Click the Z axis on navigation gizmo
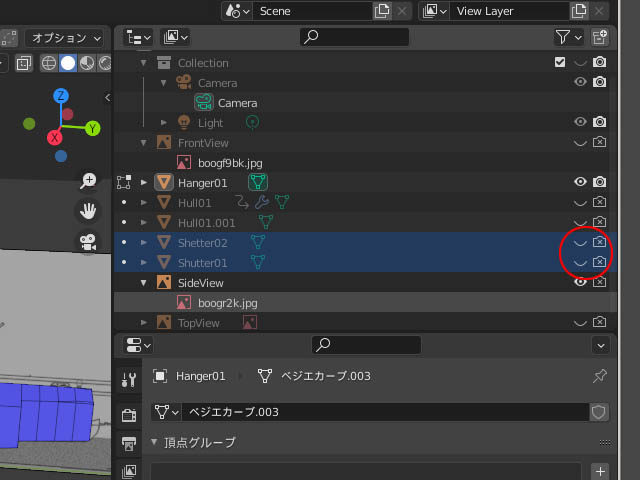Viewport: 640px width, 480px height. click(x=61, y=96)
